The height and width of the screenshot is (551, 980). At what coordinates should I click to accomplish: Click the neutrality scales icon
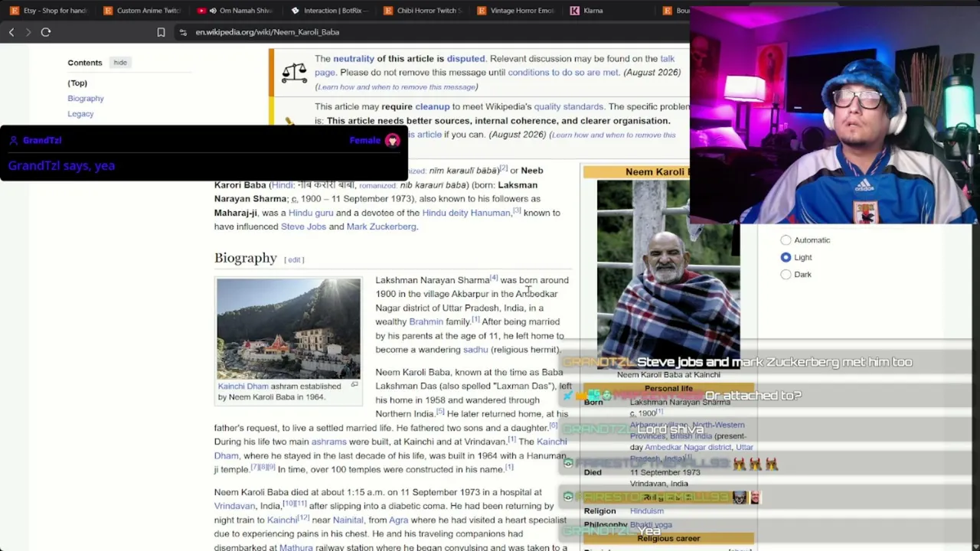click(294, 73)
